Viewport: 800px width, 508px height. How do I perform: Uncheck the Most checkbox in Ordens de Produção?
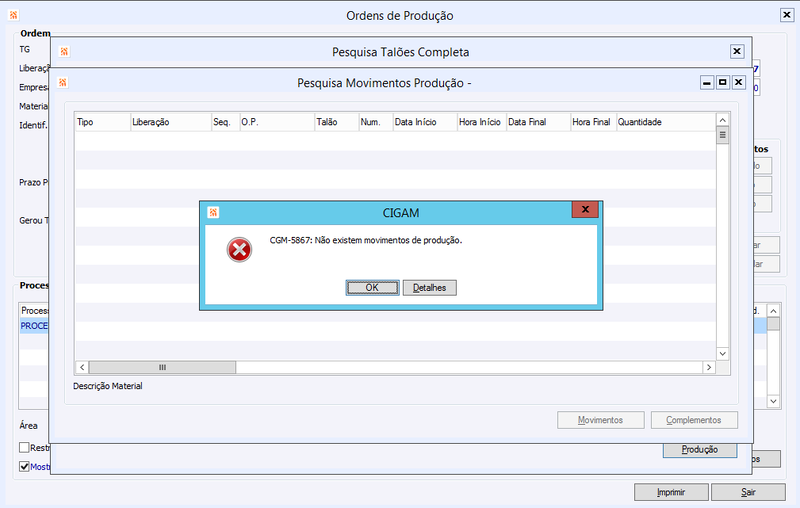pos(24,466)
